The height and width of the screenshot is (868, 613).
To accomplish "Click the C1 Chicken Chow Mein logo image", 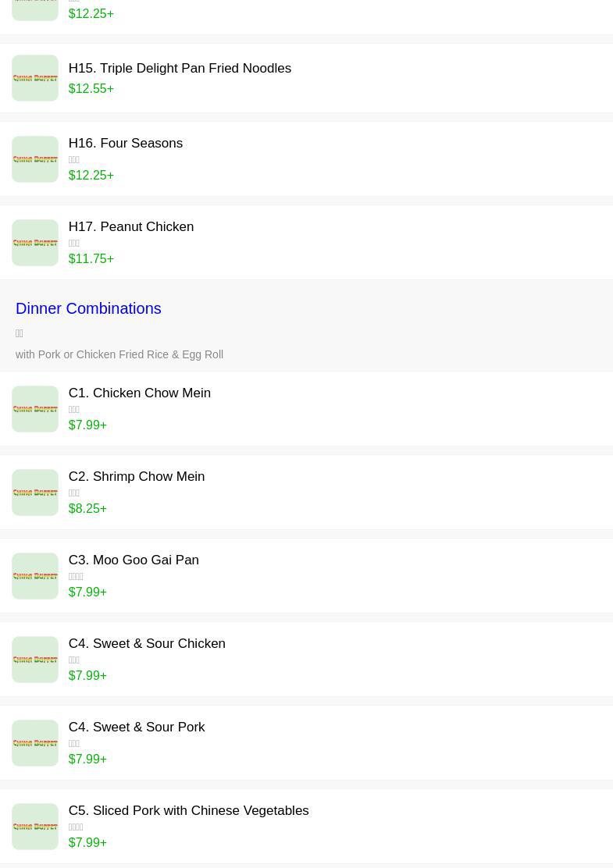I will 35,409.
